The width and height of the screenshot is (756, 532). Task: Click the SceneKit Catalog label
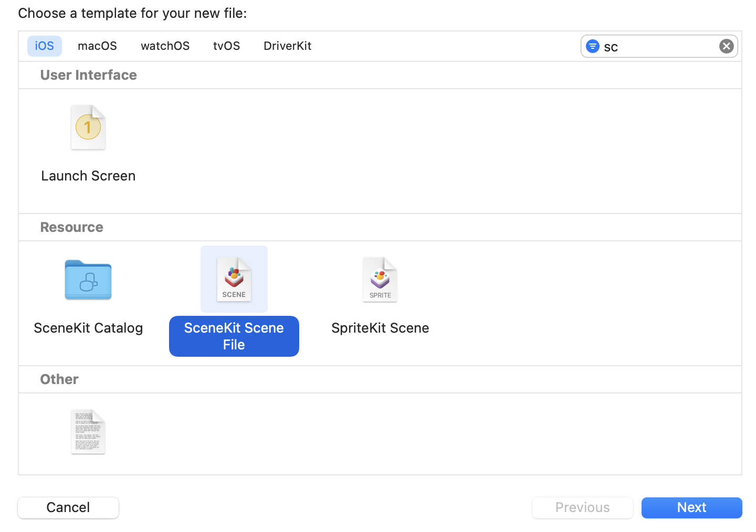tap(88, 328)
